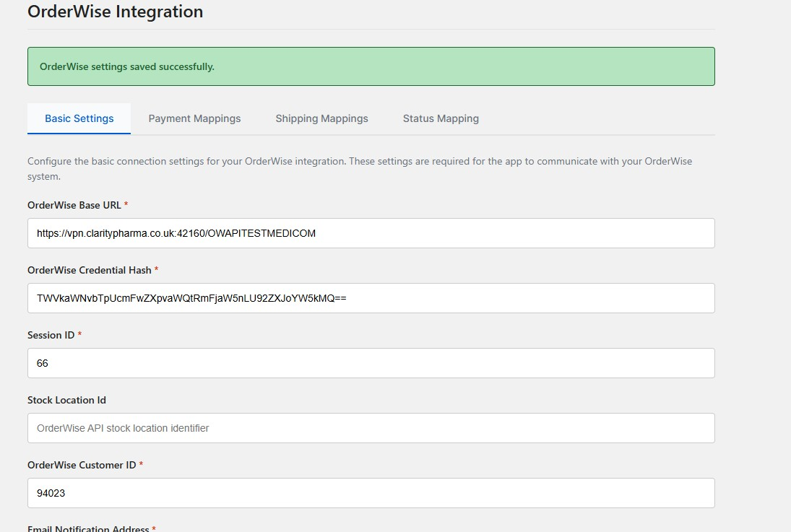Select the Stock Location Id field
This screenshot has height=532, width=791.
point(371,428)
